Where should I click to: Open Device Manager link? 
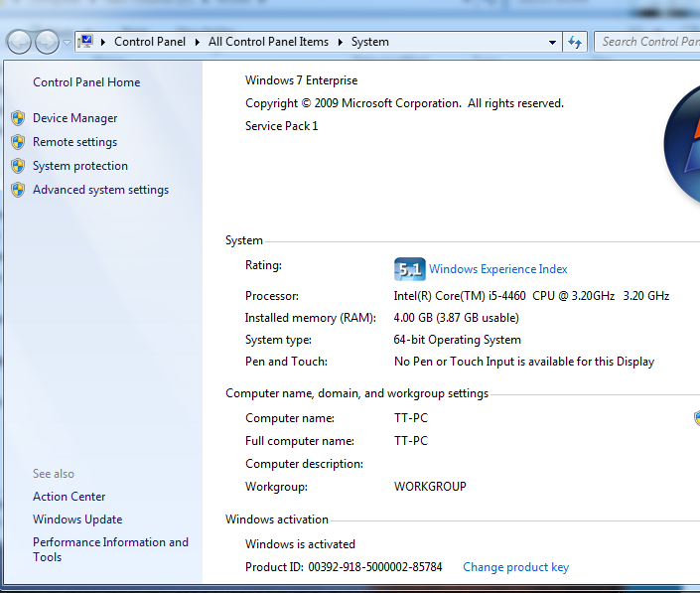coord(75,118)
